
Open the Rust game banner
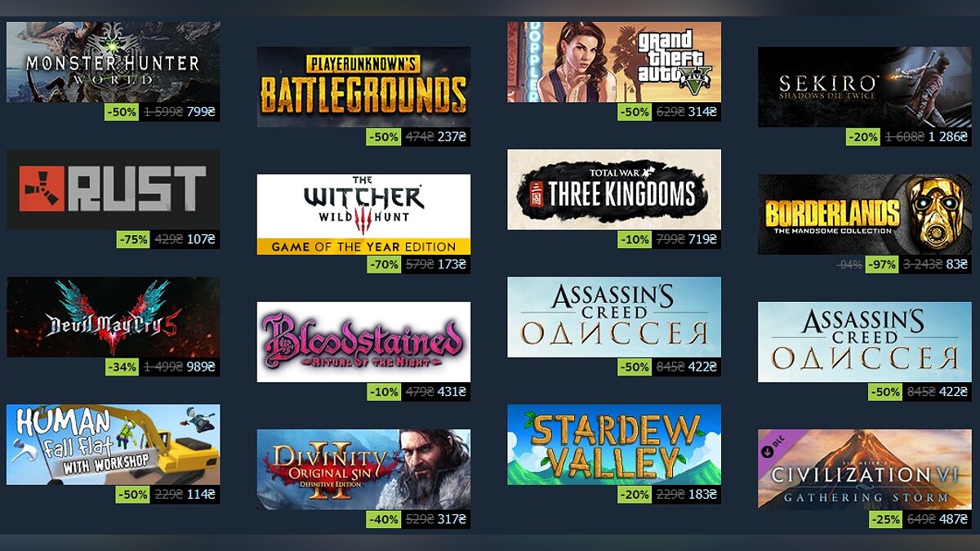113,189
